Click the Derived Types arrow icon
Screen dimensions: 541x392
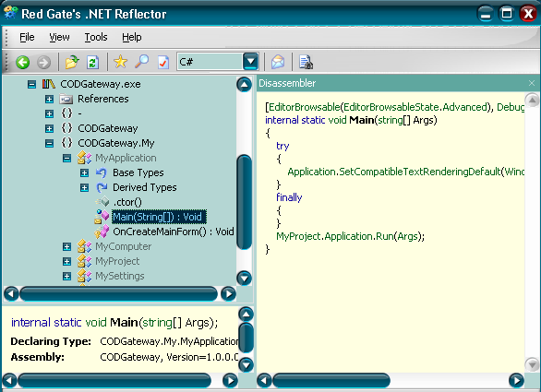pyautogui.click(x=102, y=187)
